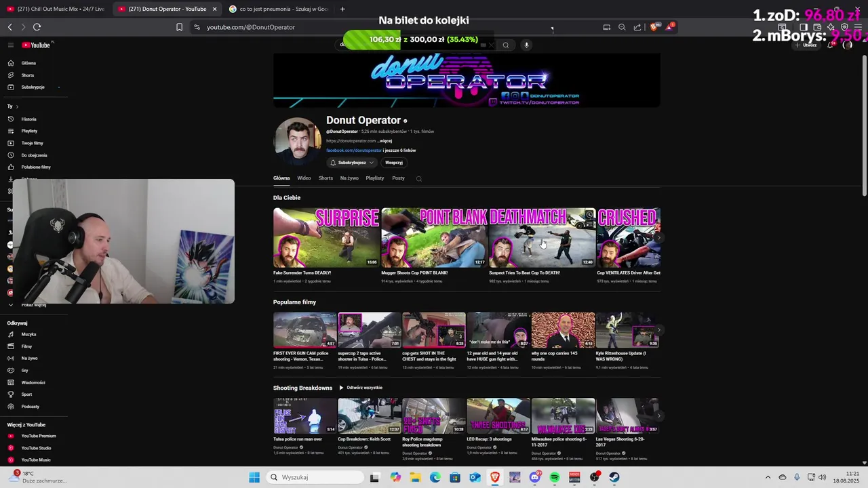The image size is (868, 488).
Task: Click the browser share icon
Action: pos(637,27)
